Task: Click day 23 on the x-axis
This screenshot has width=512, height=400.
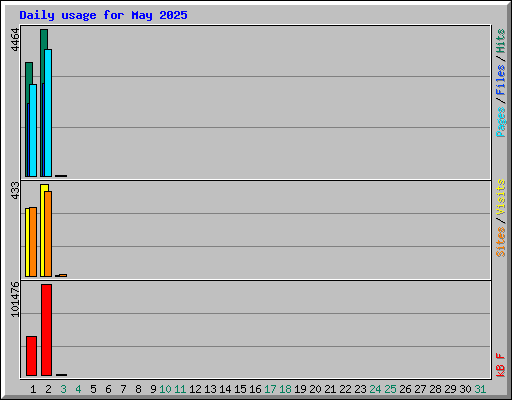Action: pos(360,389)
